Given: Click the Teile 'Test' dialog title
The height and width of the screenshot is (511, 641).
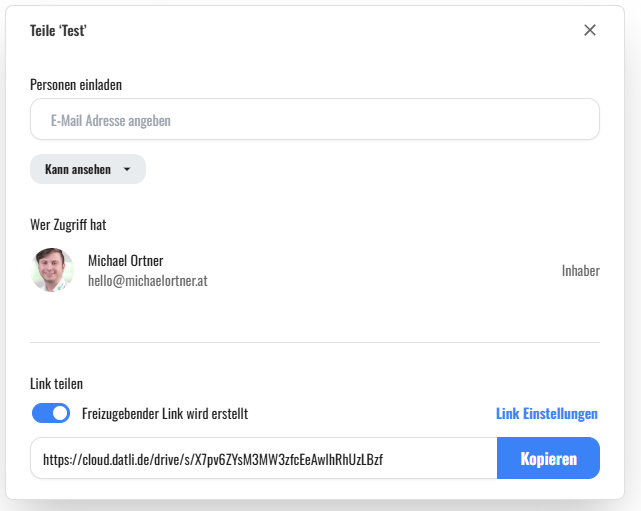Looking at the screenshot, I should (58, 30).
